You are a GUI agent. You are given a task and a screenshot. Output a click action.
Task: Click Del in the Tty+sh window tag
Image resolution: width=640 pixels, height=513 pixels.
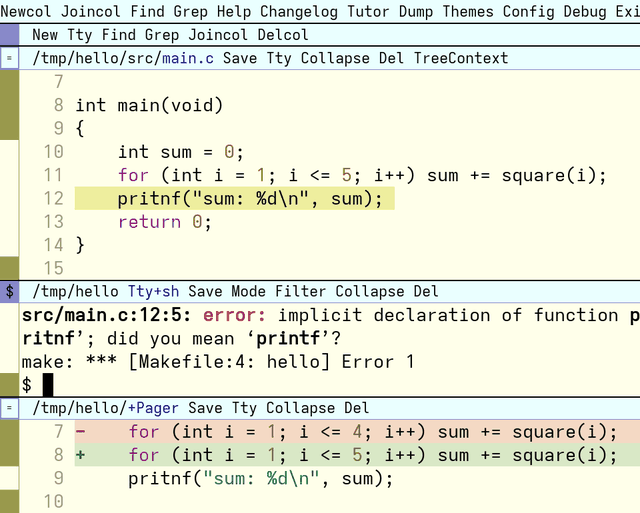[426, 291]
